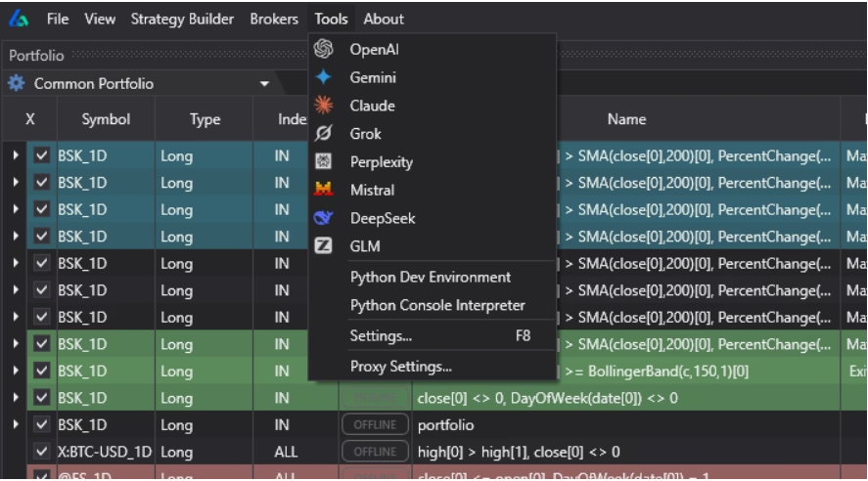
Task: Uncheck the X:BTC-USD_1D row checkbox
Action: tap(41, 451)
